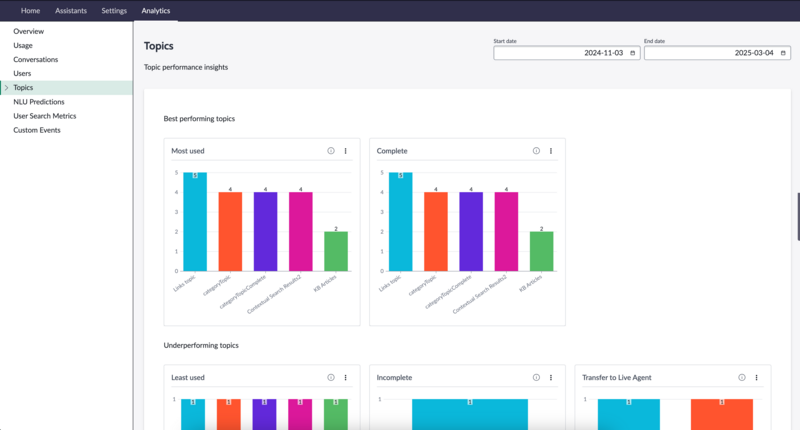Viewport: 800px width, 430px height.
Task: Go to Home tab
Action: pyautogui.click(x=31, y=11)
